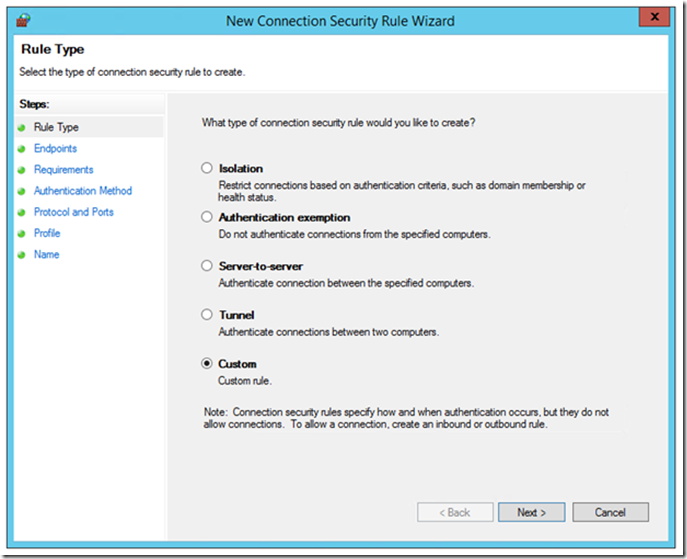Choose the Authentication exemption option
Image resolution: width=687 pixels, height=559 pixels.
tap(207, 217)
